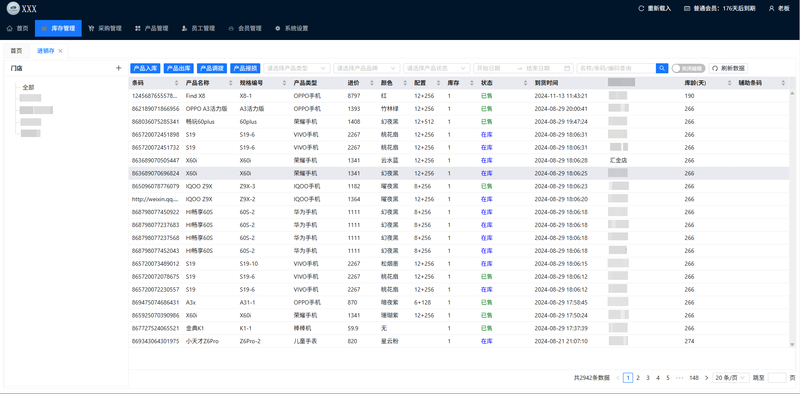
Task: Open the 系统设置 navigation menu
Action: coord(291,29)
